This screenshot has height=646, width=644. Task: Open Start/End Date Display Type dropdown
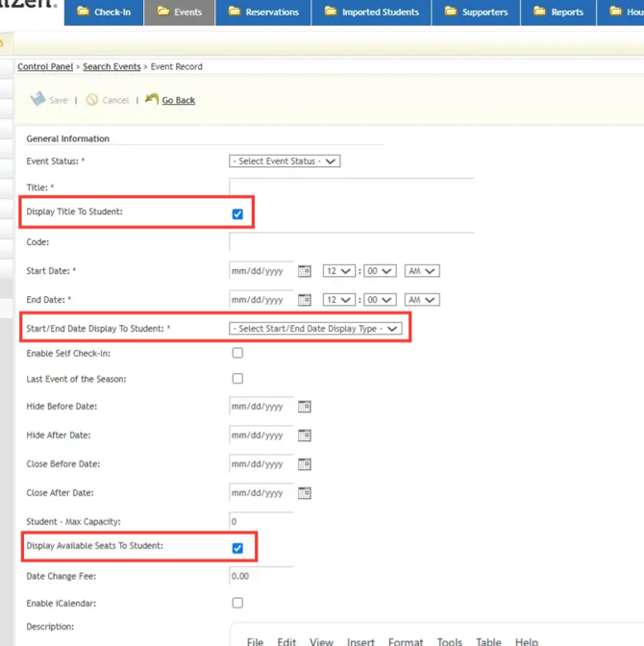[315, 329]
